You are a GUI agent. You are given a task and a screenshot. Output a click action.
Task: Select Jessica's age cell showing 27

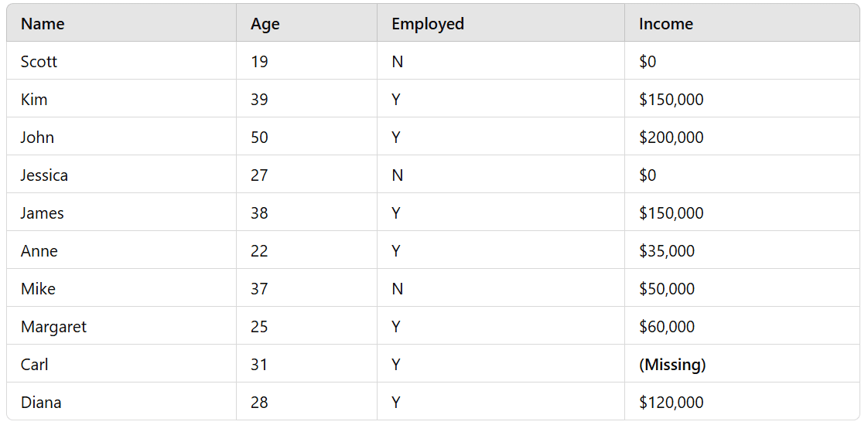(x=306, y=175)
